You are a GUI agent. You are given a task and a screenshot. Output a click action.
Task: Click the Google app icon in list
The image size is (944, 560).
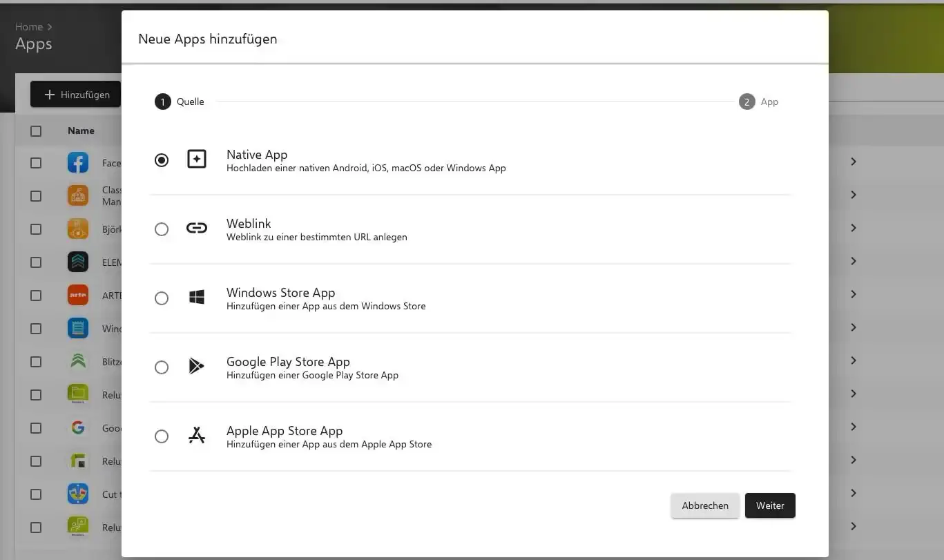[x=78, y=428]
